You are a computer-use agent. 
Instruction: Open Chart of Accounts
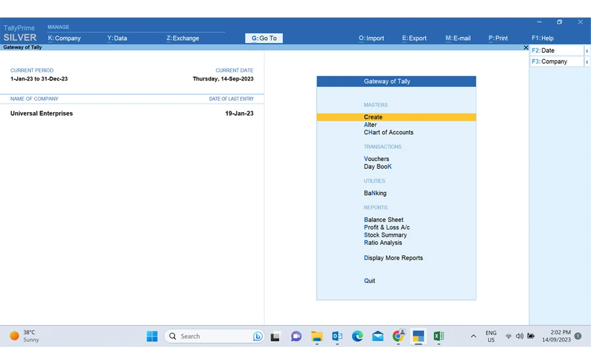pos(389,133)
